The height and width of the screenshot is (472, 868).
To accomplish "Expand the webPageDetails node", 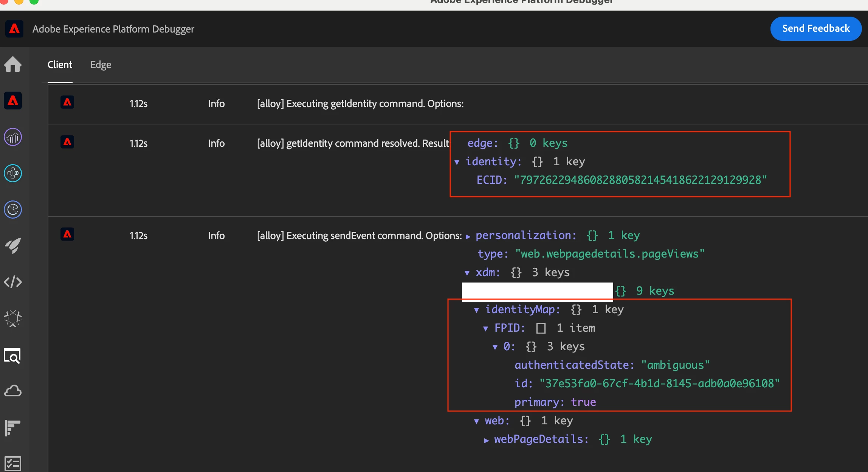I will 486,440.
